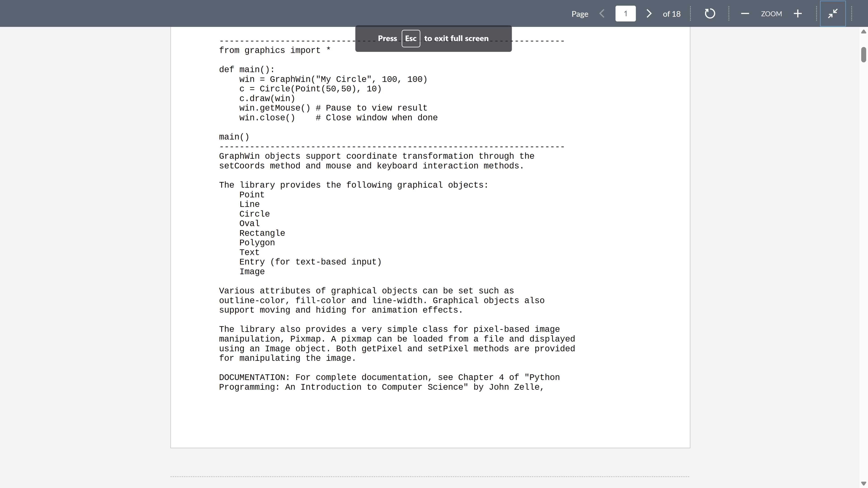
Task: Go back to the previous page
Action: [x=602, y=14]
